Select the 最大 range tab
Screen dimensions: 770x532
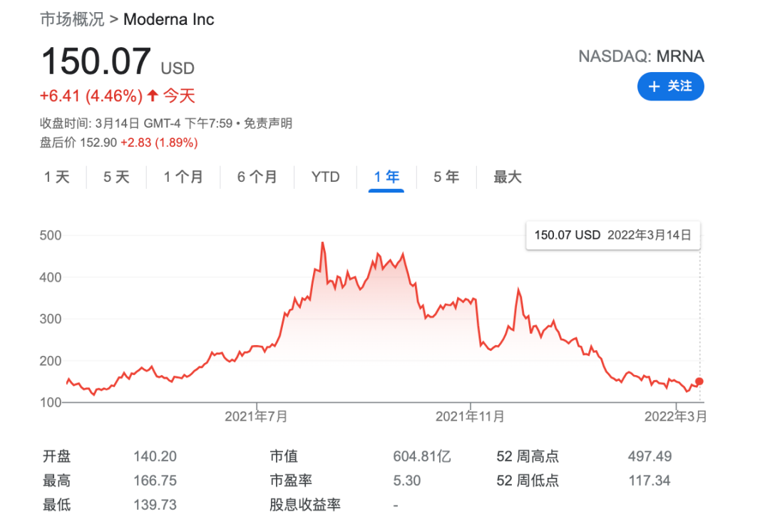[508, 177]
